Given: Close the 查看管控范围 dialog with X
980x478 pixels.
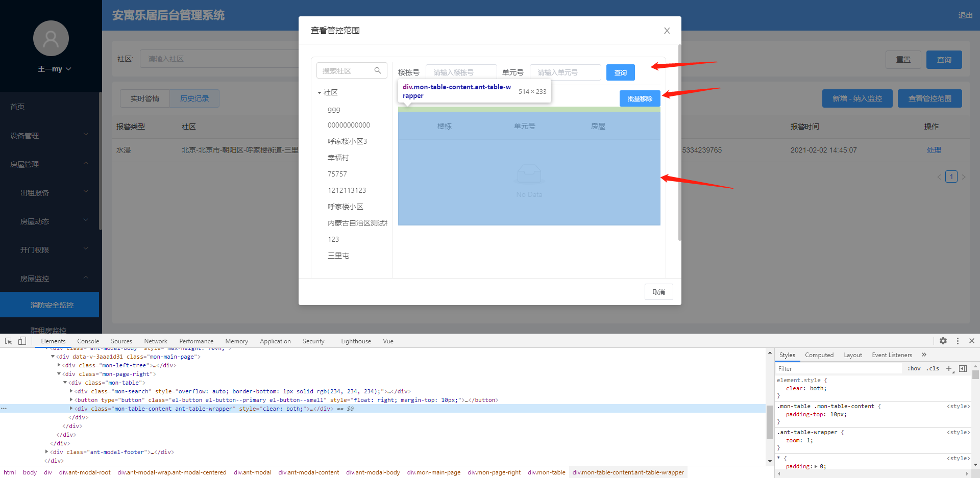Looking at the screenshot, I should (667, 31).
